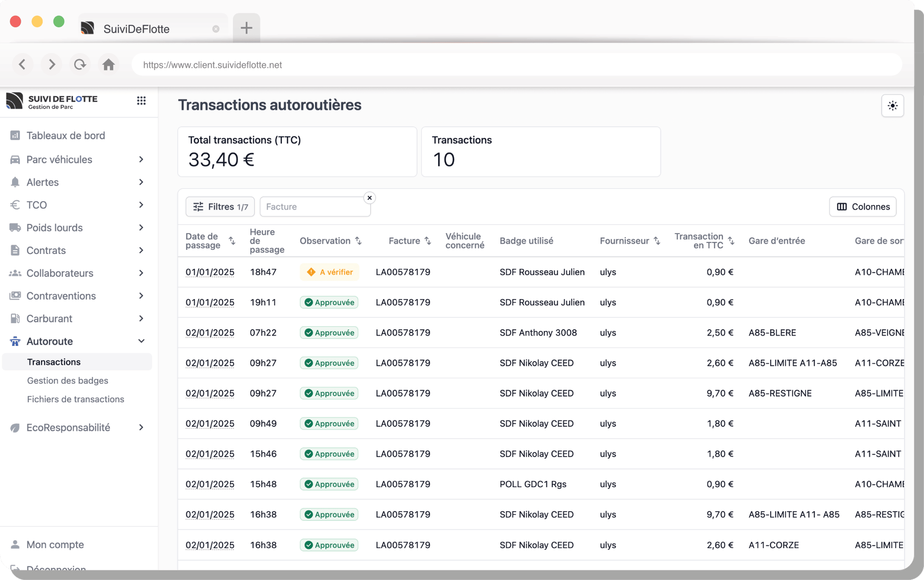The height and width of the screenshot is (580, 924).
Task: Click the Total transactions (TTC) card
Action: click(x=297, y=152)
